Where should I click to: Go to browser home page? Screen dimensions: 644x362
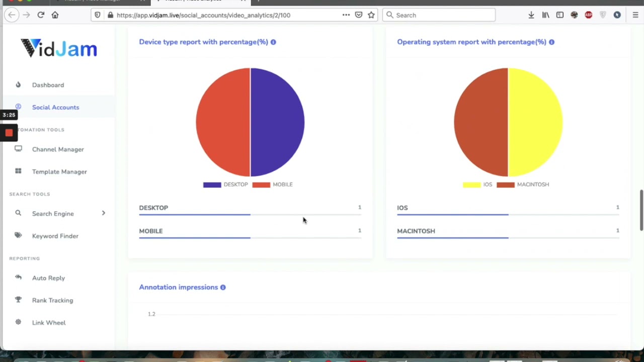click(55, 15)
